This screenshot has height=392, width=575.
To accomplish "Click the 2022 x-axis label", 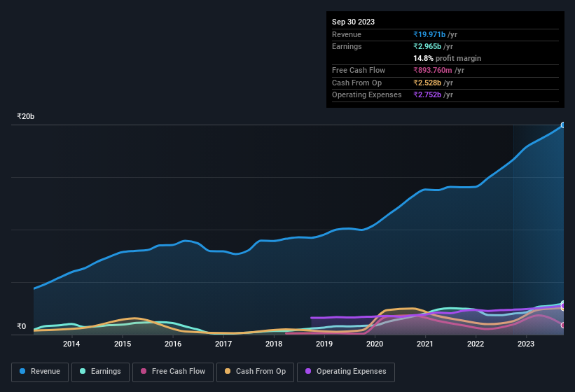I will coord(476,344).
